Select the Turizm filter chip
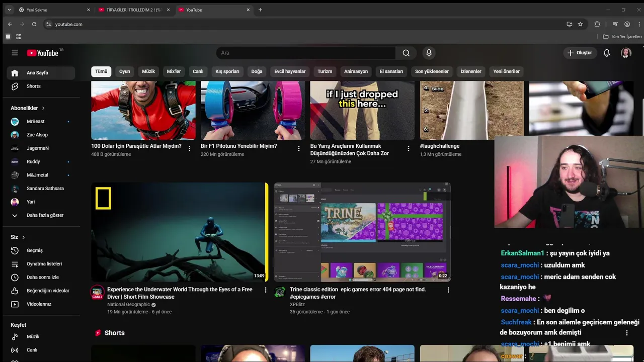The image size is (644, 362). pos(325,71)
